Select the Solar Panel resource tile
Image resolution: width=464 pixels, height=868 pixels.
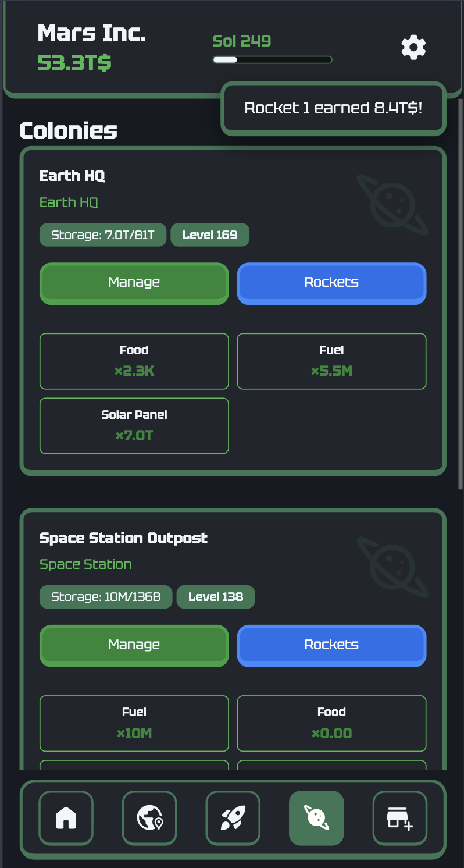[x=134, y=425]
